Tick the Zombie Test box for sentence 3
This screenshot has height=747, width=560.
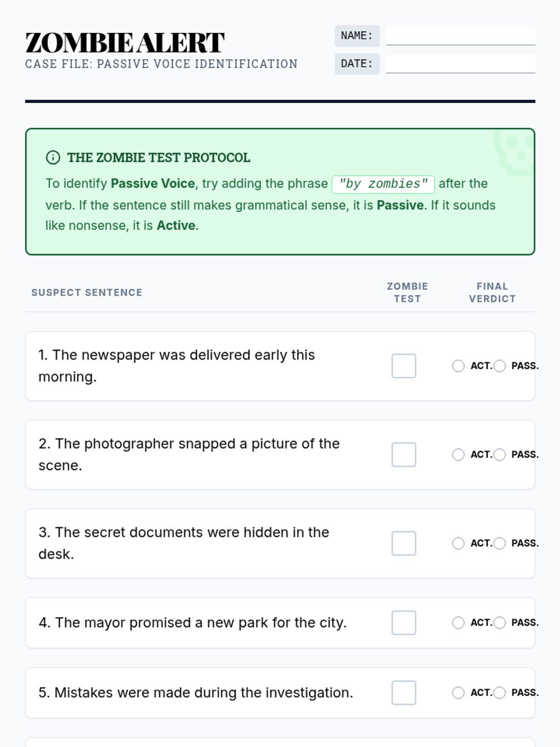point(404,543)
